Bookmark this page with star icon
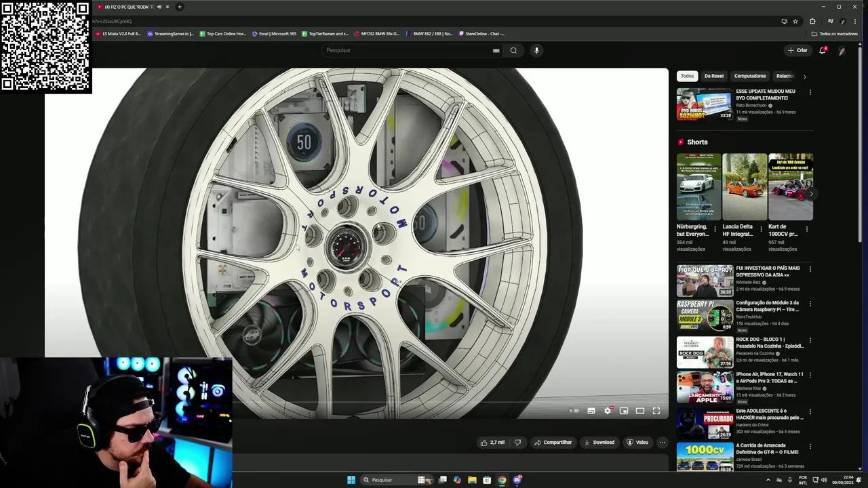 pyautogui.click(x=795, y=21)
